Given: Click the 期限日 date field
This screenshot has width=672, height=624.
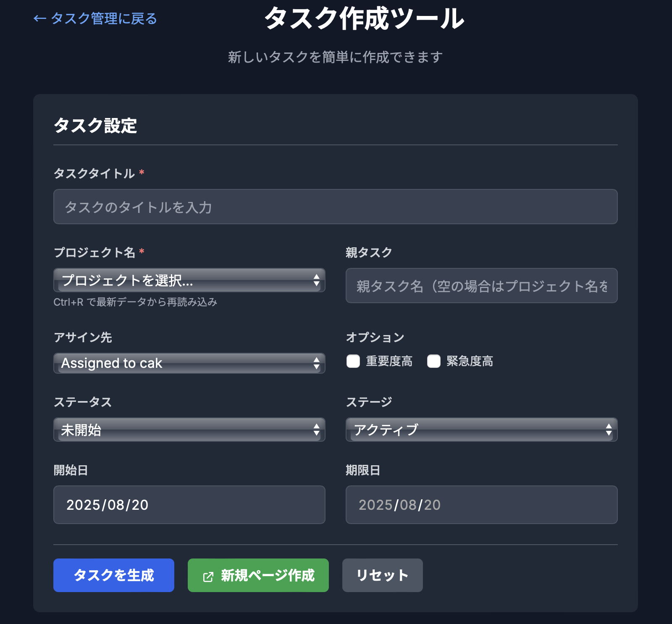Looking at the screenshot, I should 481,505.
